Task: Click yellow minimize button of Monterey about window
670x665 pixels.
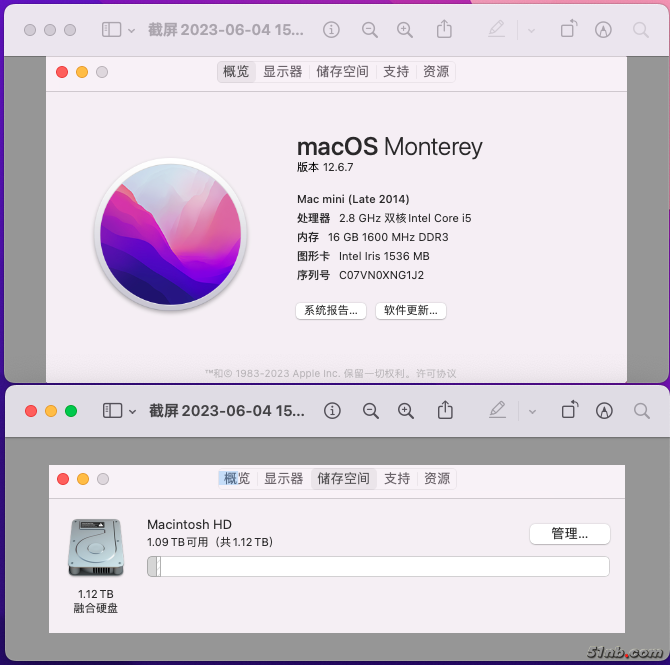Action: pyautogui.click(x=82, y=72)
